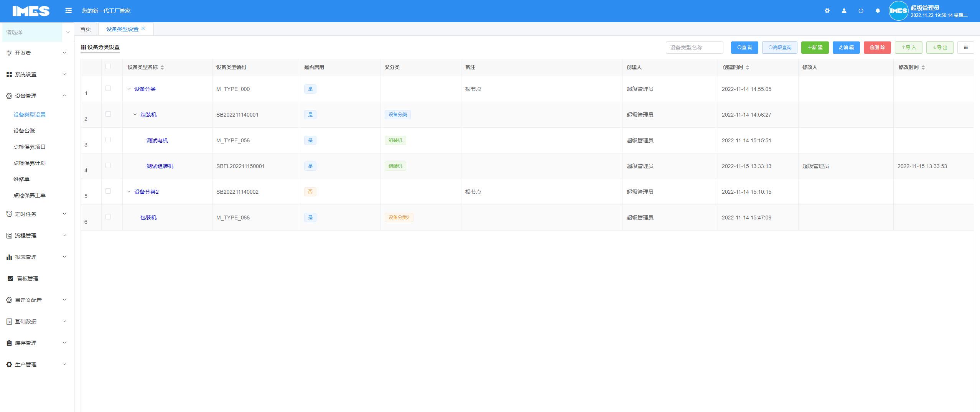
Task: Open 点检保养计划 submenu item
Action: (30, 163)
